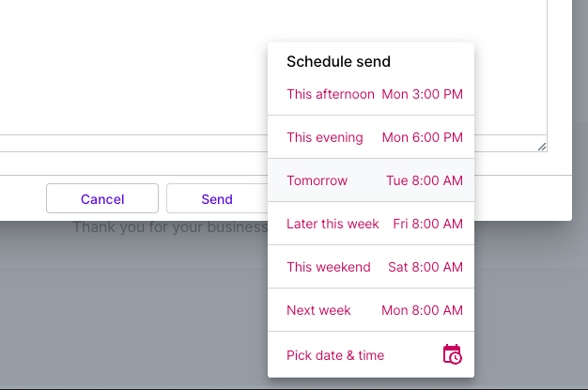
Task: Open the calendar clock icon for custom scheduling
Action: coord(452,354)
